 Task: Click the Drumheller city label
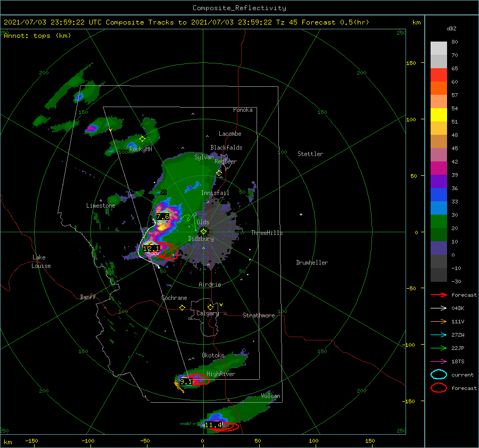312,263
